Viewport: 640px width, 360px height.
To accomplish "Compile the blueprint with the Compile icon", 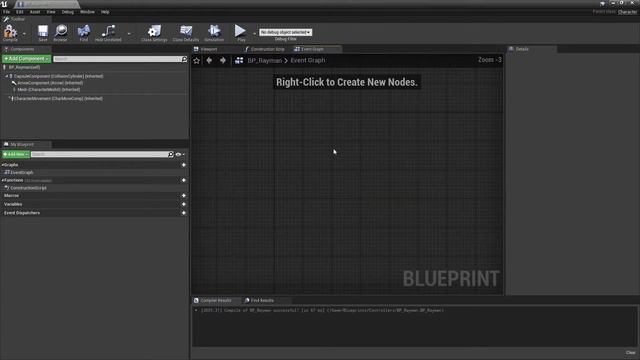I will [10, 33].
